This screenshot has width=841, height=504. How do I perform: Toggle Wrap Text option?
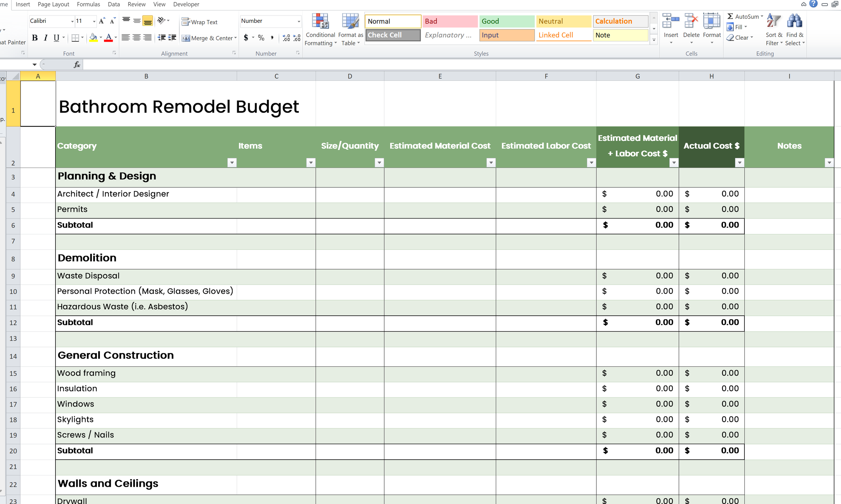click(x=200, y=22)
